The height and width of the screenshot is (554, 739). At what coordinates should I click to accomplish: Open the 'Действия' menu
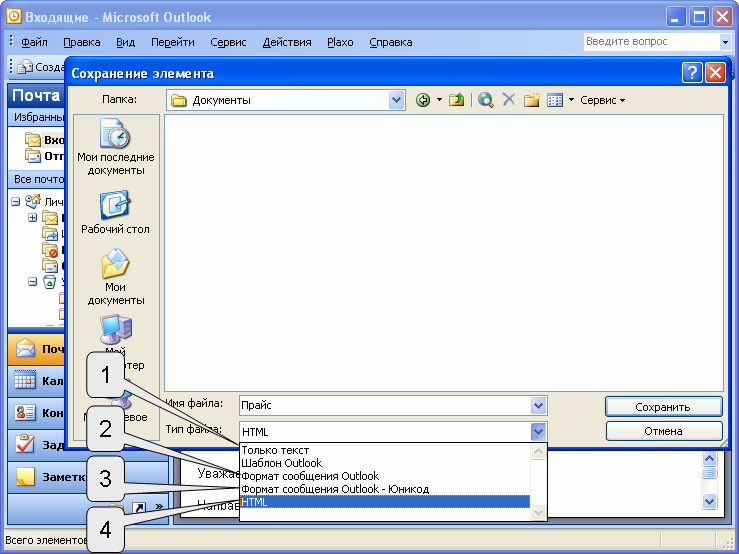287,42
